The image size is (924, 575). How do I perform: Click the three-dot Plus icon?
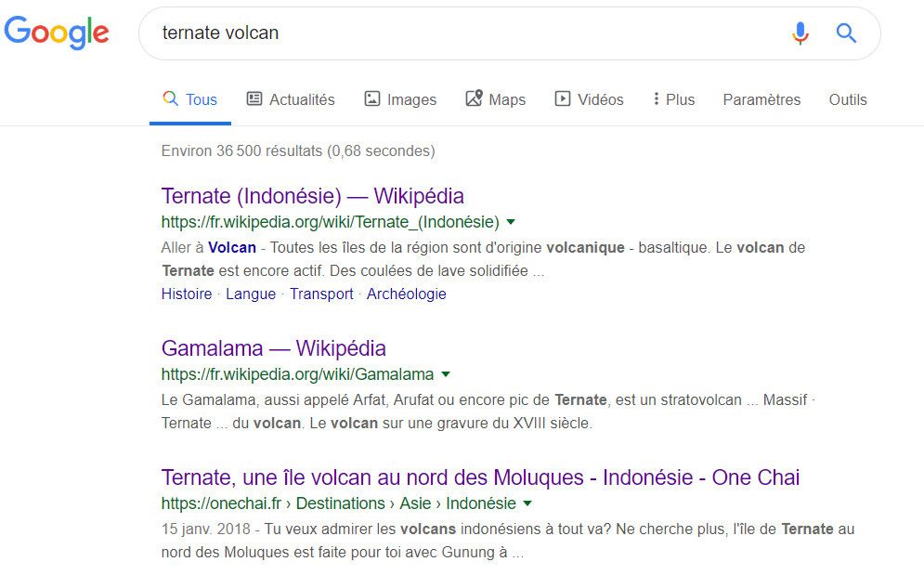(x=656, y=98)
